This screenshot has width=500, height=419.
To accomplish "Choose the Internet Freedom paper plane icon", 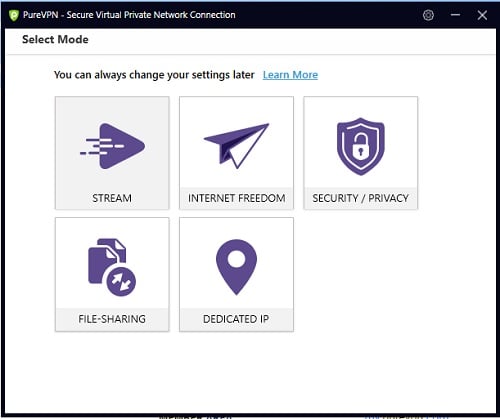I will coord(236,146).
